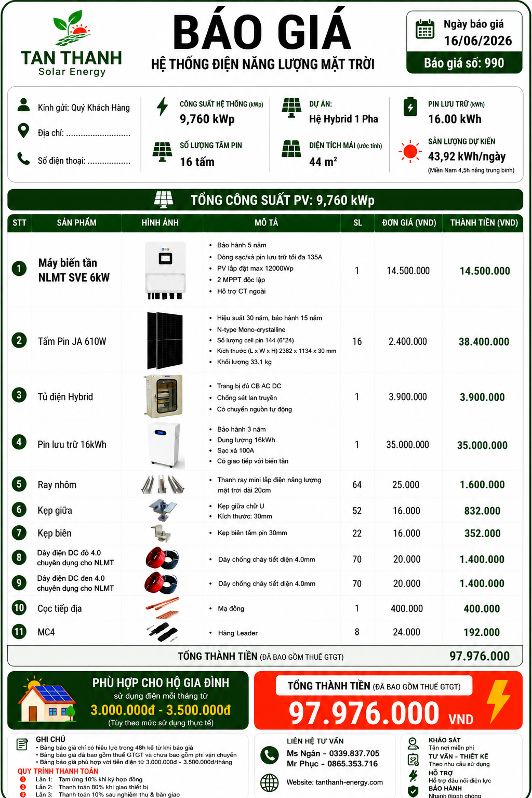Click the battery icon for Pin lưu trữ

click(410, 107)
